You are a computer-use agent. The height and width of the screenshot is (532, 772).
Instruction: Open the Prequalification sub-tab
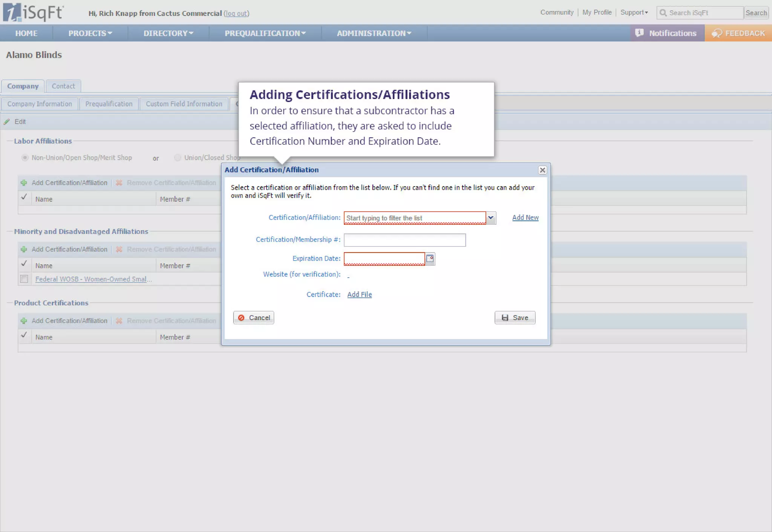point(109,104)
